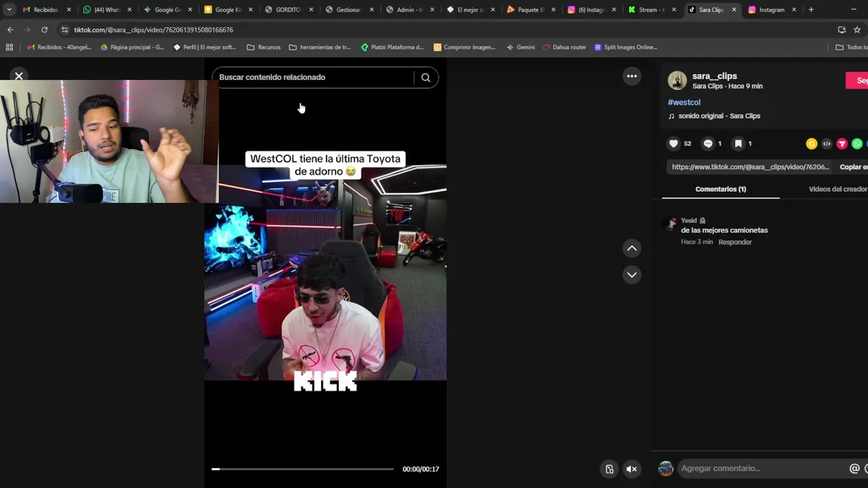Save video with the bookmark icon
This screenshot has width=868, height=488.
point(738,144)
